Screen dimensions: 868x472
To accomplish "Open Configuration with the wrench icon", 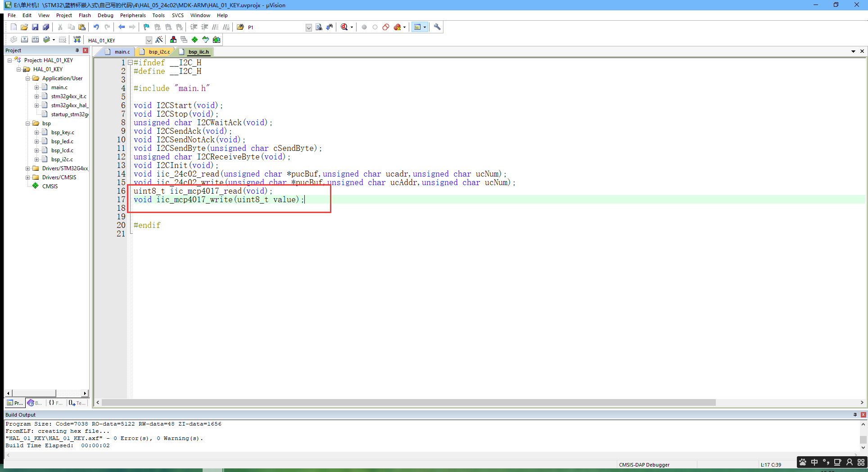I will 437,27.
